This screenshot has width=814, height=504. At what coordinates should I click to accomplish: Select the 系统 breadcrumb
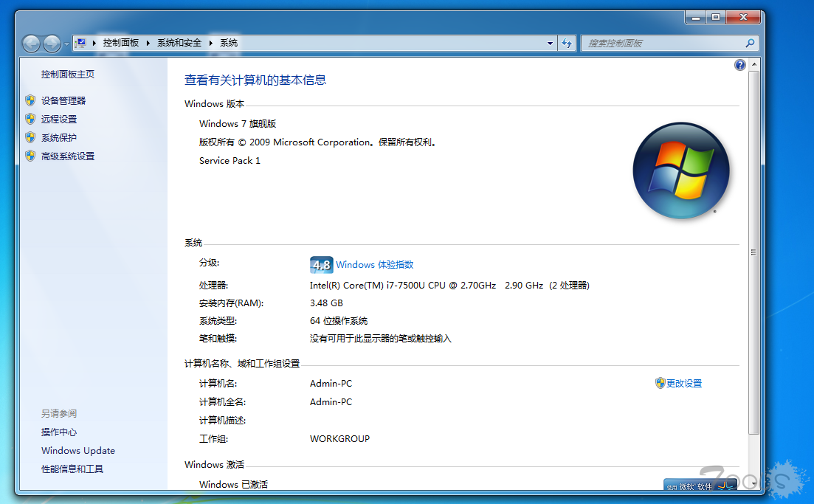coord(229,43)
